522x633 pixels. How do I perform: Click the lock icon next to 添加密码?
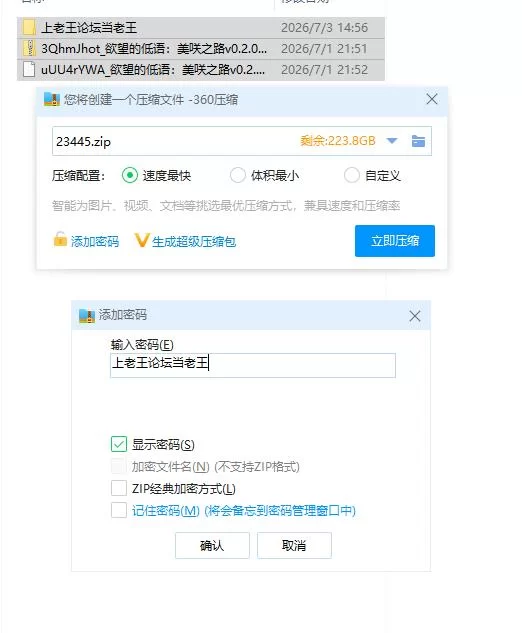(60, 239)
